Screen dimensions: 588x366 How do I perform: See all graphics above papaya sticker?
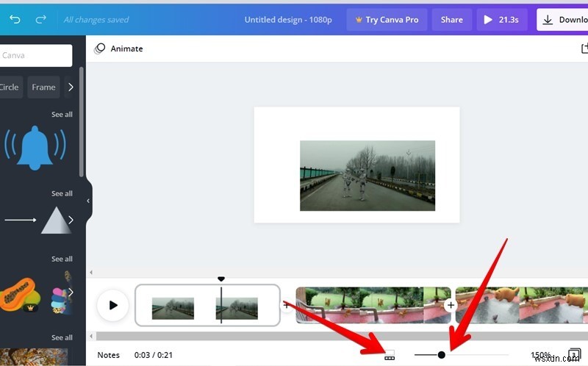pyautogui.click(x=62, y=259)
